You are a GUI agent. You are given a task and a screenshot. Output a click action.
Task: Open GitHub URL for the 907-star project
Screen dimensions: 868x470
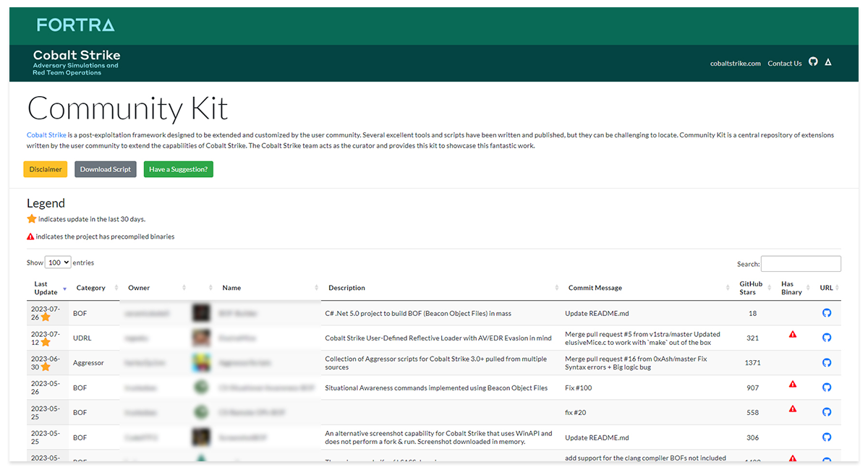click(827, 388)
